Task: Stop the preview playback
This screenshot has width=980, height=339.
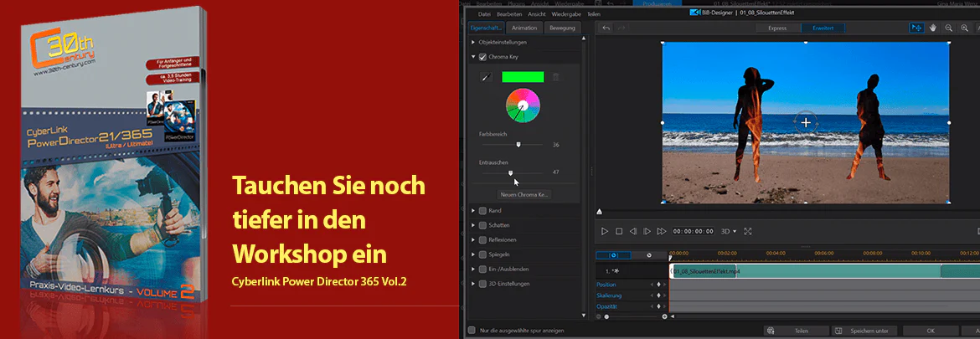Action: 619,231
